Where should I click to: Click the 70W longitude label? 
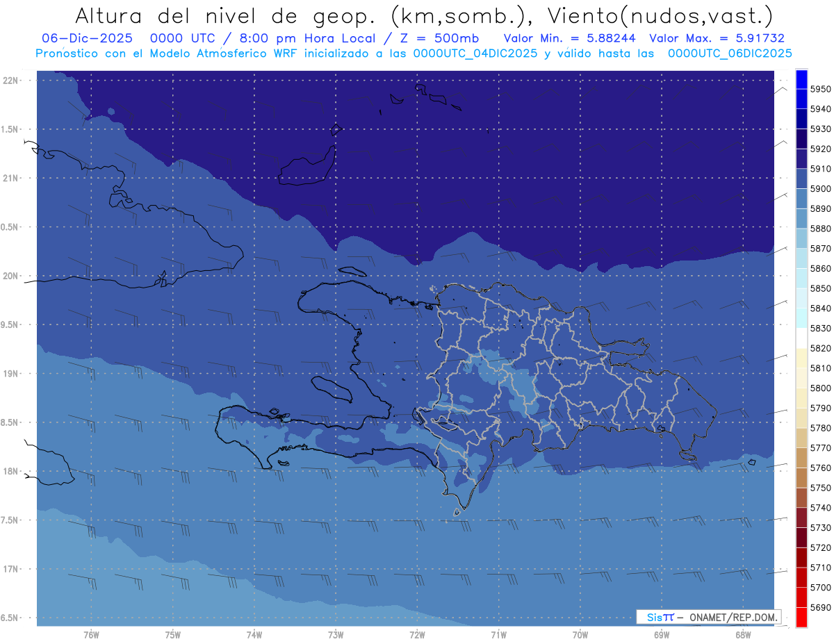[580, 635]
